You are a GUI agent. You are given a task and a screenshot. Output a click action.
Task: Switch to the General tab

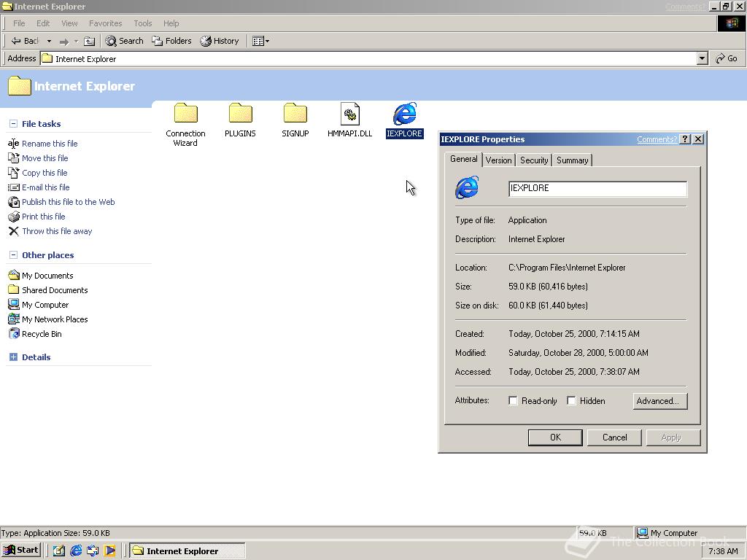(x=463, y=159)
